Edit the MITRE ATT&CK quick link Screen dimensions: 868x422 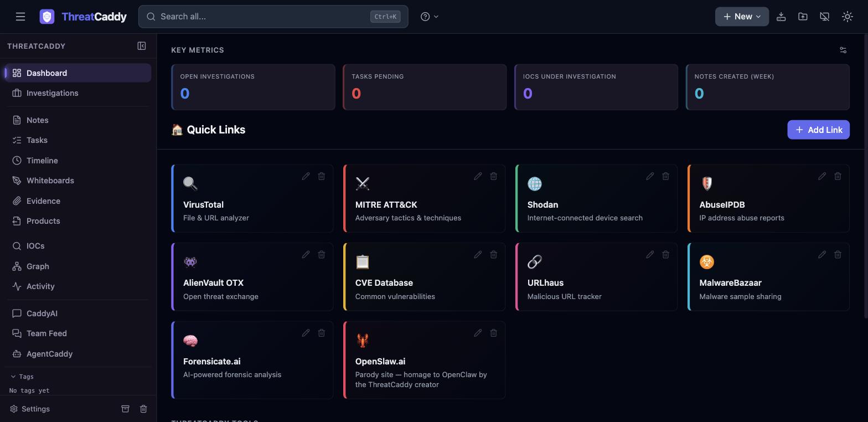click(478, 176)
